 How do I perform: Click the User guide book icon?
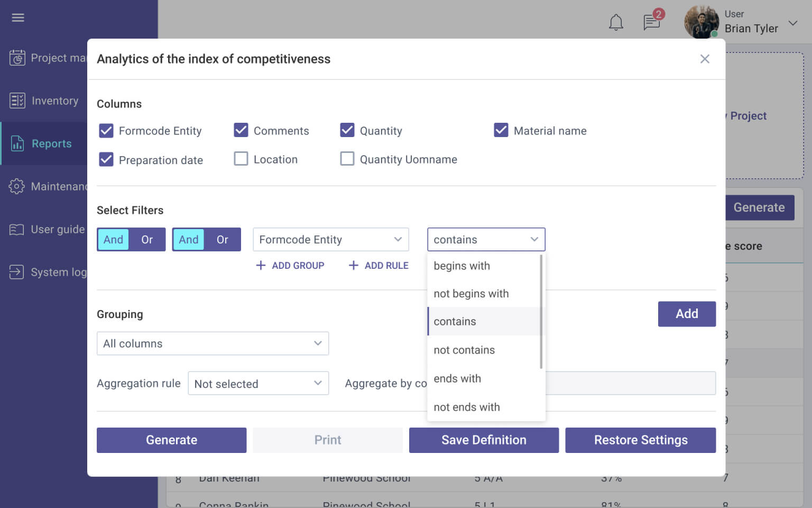[16, 229]
